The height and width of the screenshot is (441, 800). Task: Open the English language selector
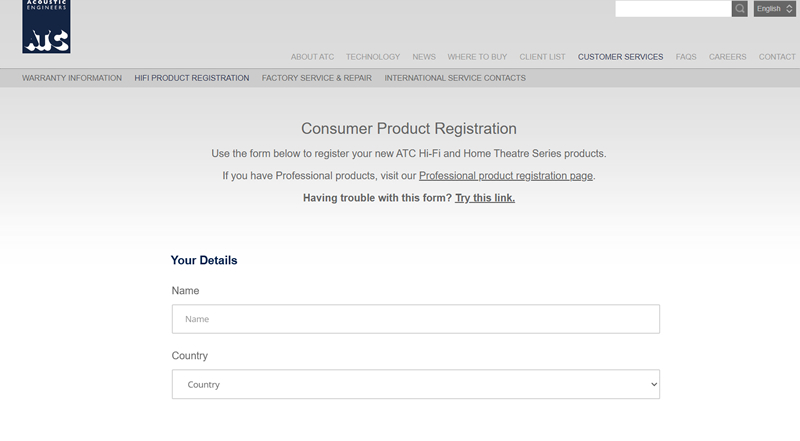[x=774, y=9]
